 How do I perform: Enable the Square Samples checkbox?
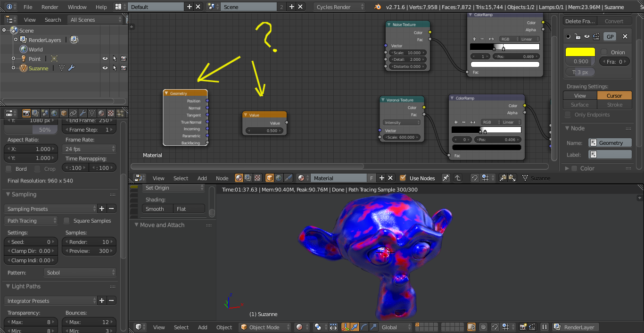pyautogui.click(x=66, y=221)
